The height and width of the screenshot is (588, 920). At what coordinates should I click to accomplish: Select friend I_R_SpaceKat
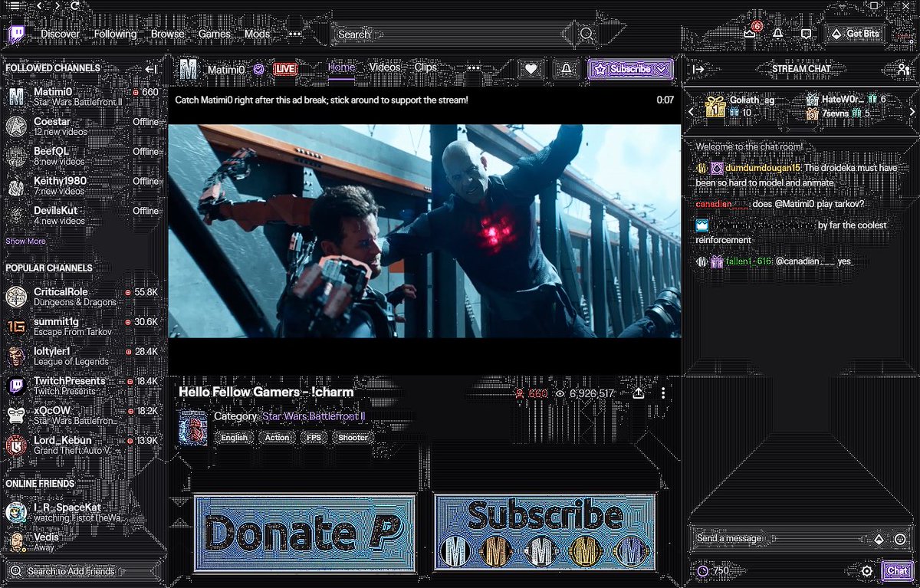click(83, 513)
